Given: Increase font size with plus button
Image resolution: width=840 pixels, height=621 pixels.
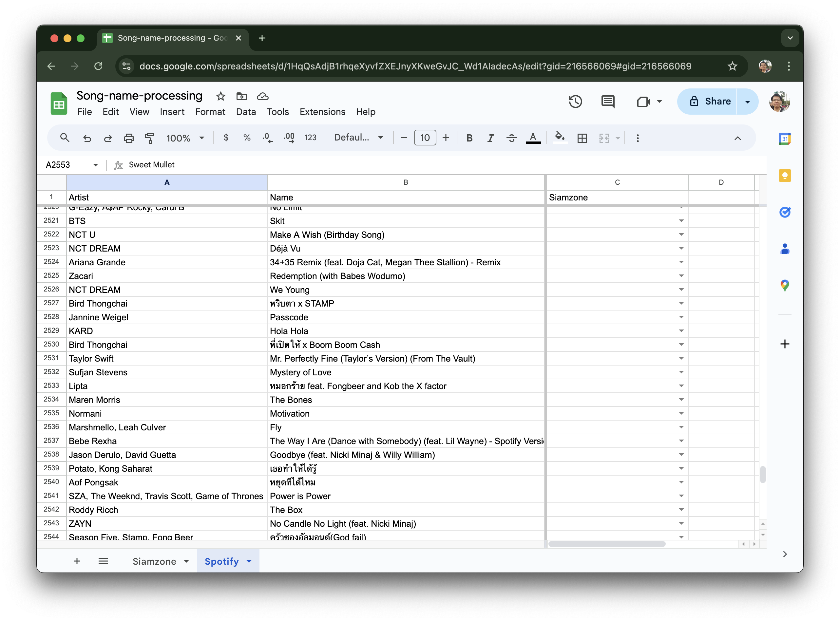Looking at the screenshot, I should pos(446,138).
